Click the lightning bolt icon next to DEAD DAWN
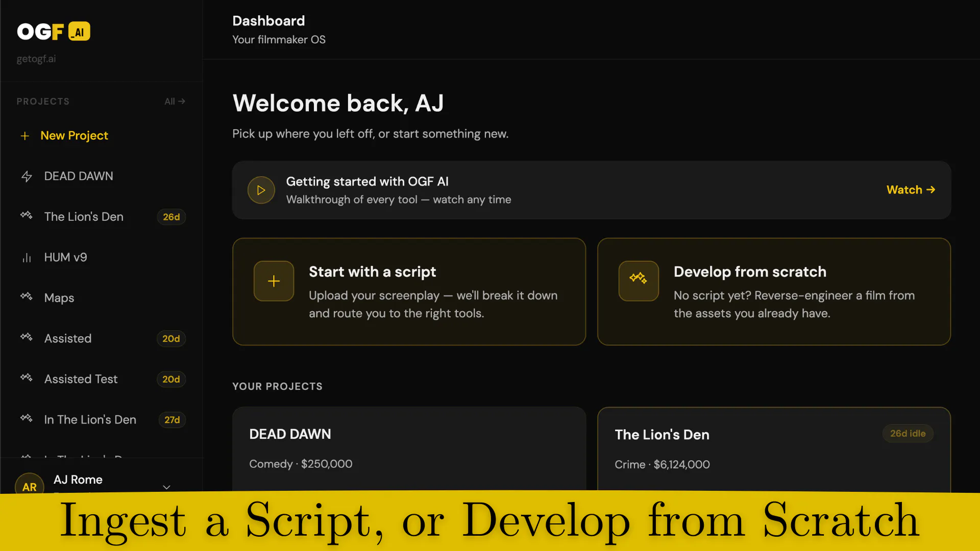The width and height of the screenshot is (980, 551). [27, 177]
